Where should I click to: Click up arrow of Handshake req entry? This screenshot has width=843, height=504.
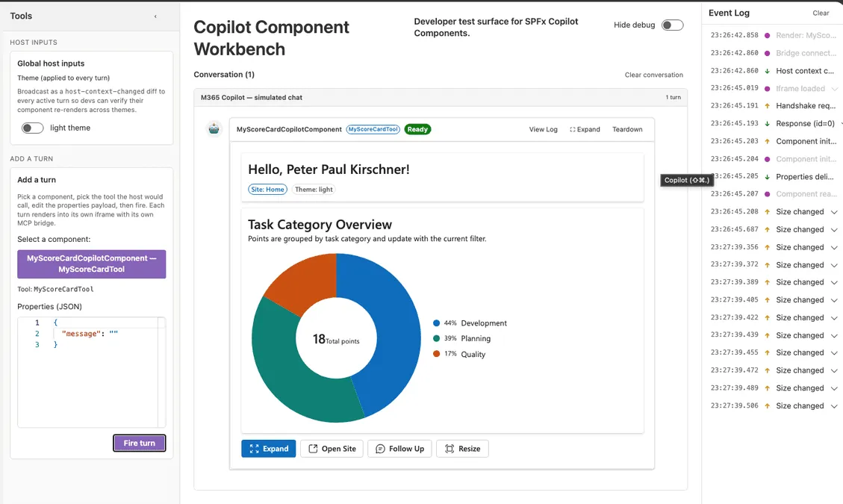767,106
